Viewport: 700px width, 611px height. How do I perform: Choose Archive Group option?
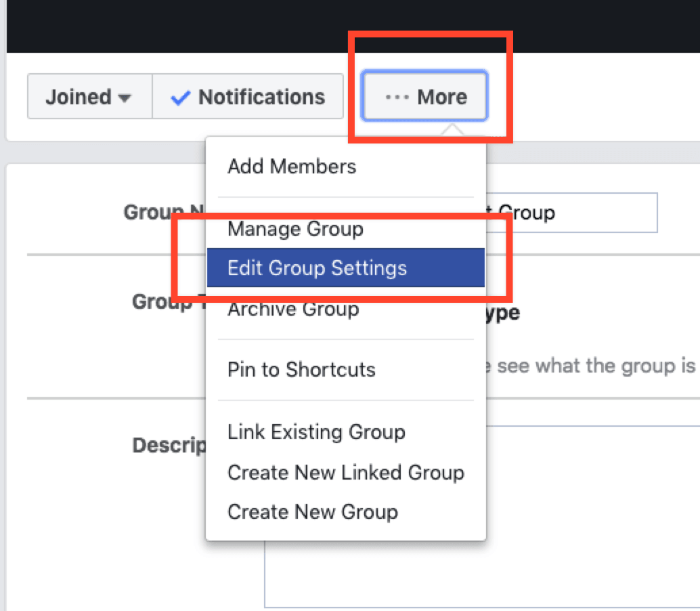[345, 308]
